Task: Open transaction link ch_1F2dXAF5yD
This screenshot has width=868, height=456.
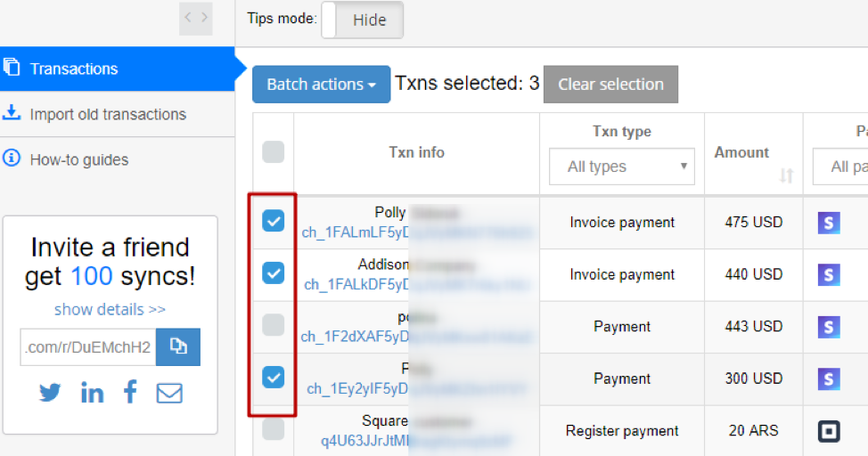Action: tap(355, 337)
